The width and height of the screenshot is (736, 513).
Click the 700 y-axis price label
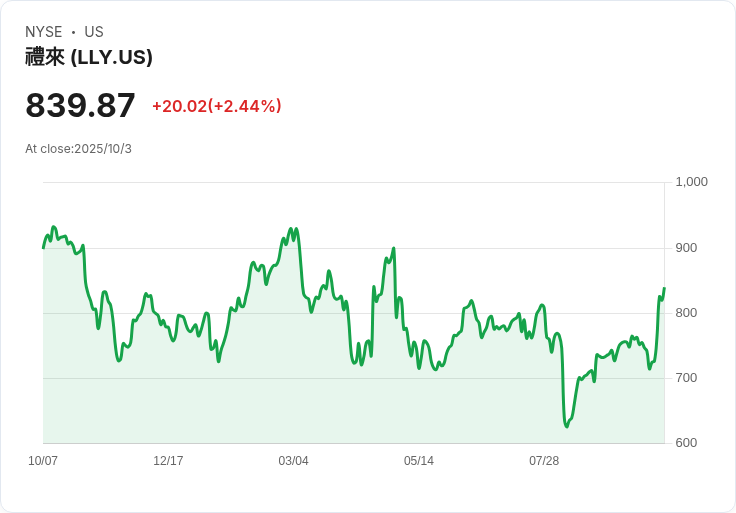(x=686, y=378)
